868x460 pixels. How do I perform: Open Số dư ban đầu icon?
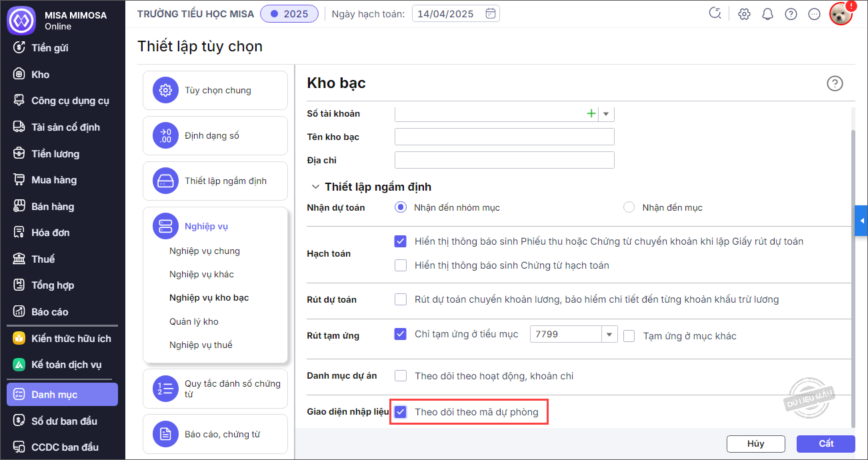[x=19, y=421]
